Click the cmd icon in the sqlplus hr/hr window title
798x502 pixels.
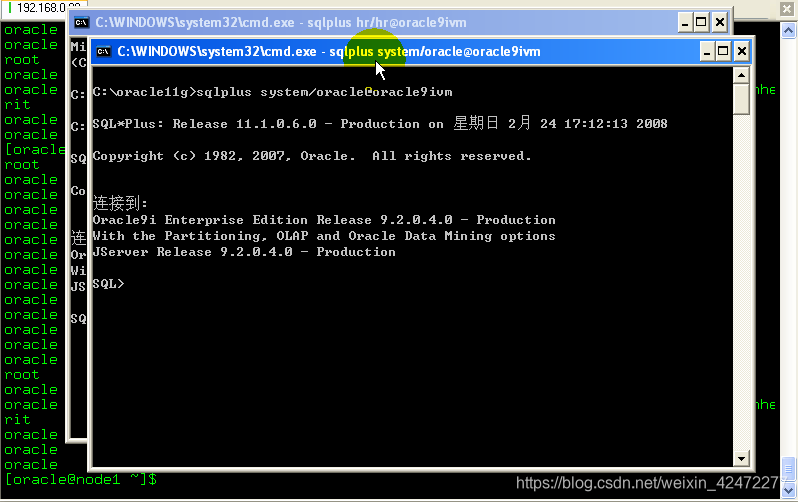click(81, 22)
